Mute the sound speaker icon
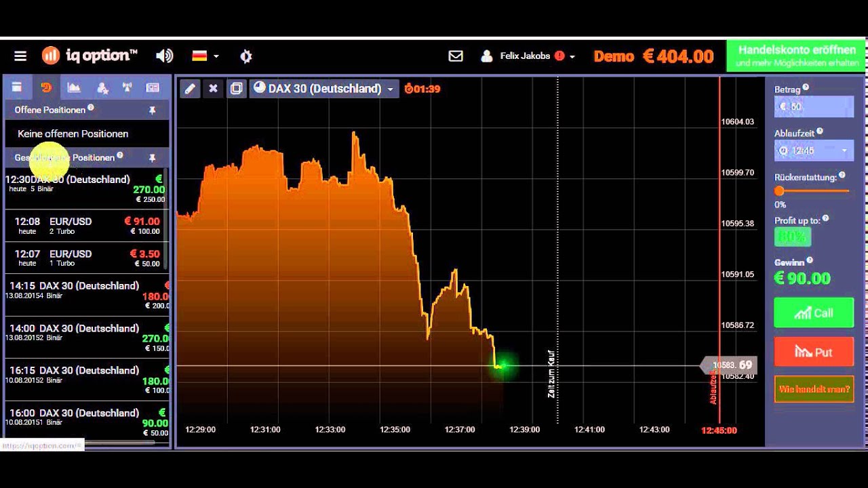Viewport: 868px width, 488px height. [164, 56]
